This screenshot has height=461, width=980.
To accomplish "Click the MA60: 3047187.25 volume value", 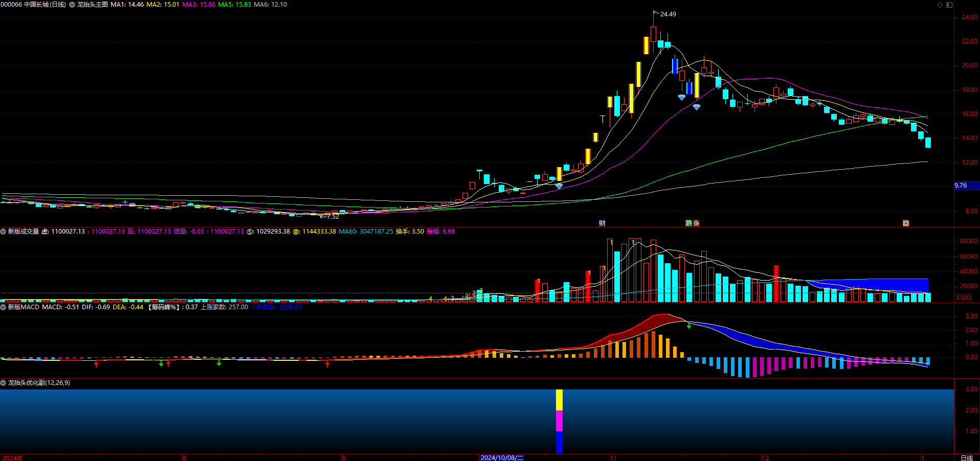I will (x=366, y=232).
